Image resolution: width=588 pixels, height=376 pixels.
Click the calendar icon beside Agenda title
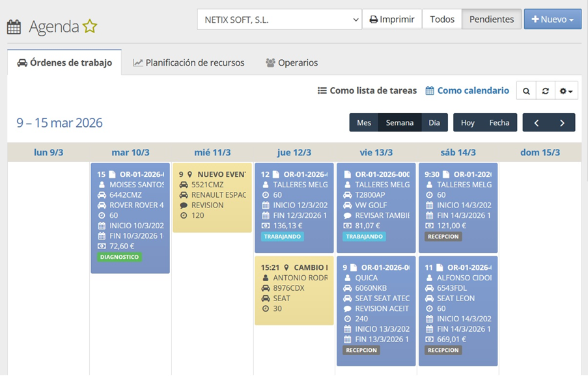[14, 27]
